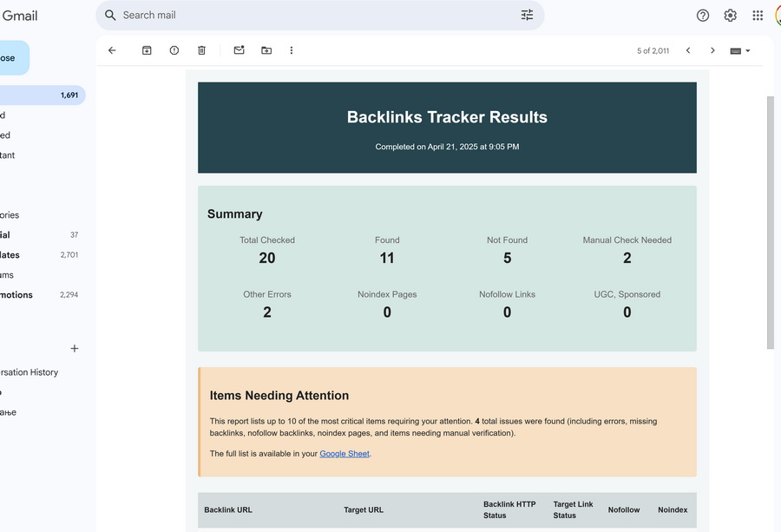
Task: Open input tools keyboard dropdown
Action: (x=739, y=50)
